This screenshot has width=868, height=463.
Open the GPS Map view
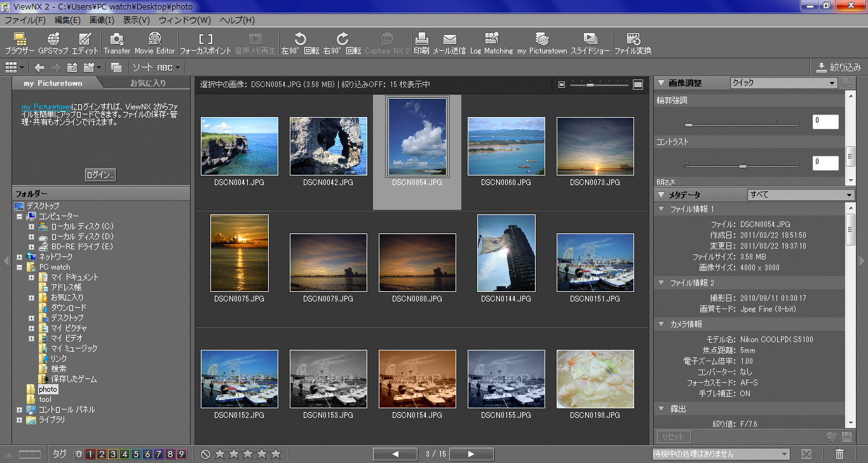pos(53,43)
